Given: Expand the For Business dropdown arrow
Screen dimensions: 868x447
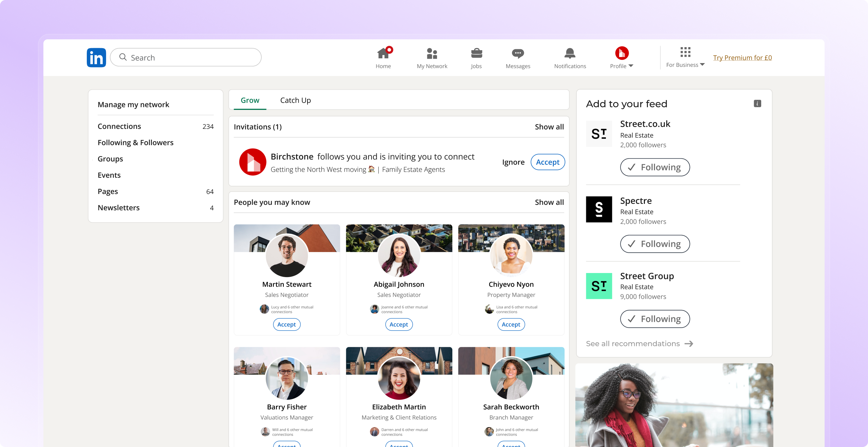Looking at the screenshot, I should tap(702, 64).
